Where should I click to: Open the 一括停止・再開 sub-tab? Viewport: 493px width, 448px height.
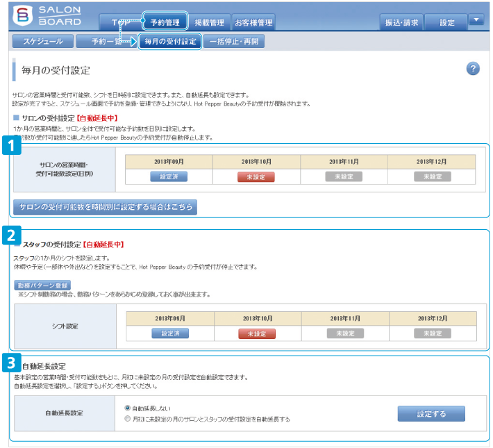(x=235, y=41)
